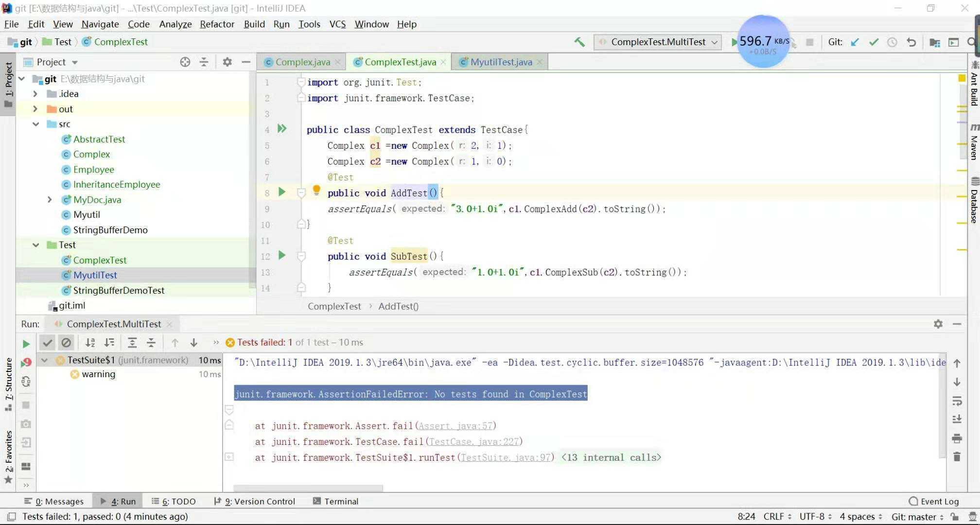
Task: Expand the .idea folder
Action: [35, 93]
